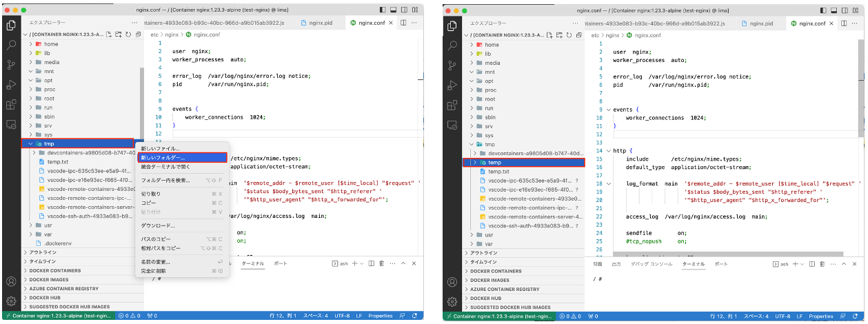The height and width of the screenshot is (324, 868).
Task: Choose ダウンロード... in the context menu
Action: tap(182, 225)
